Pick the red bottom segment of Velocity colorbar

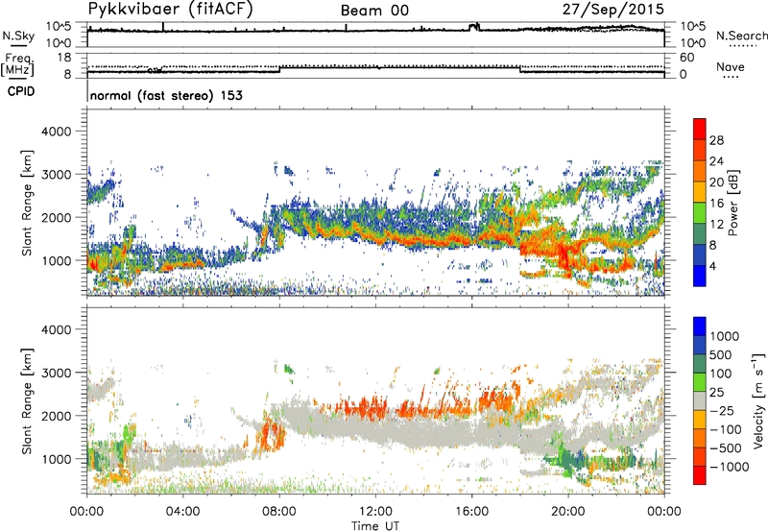(700, 475)
